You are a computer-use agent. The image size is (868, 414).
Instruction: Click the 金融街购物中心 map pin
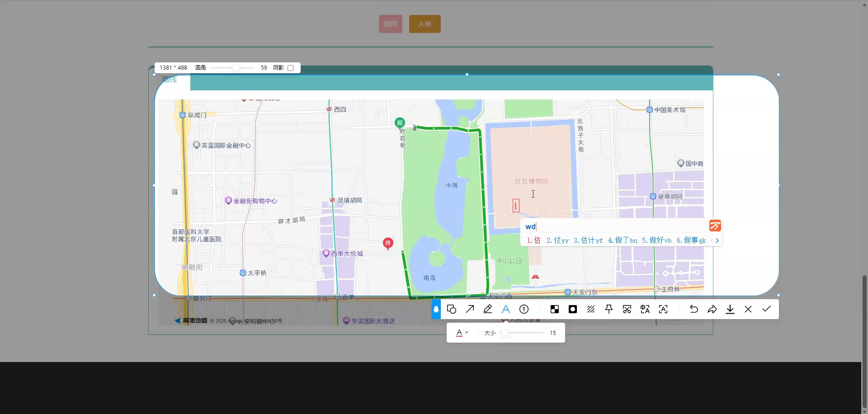pyautogui.click(x=228, y=200)
